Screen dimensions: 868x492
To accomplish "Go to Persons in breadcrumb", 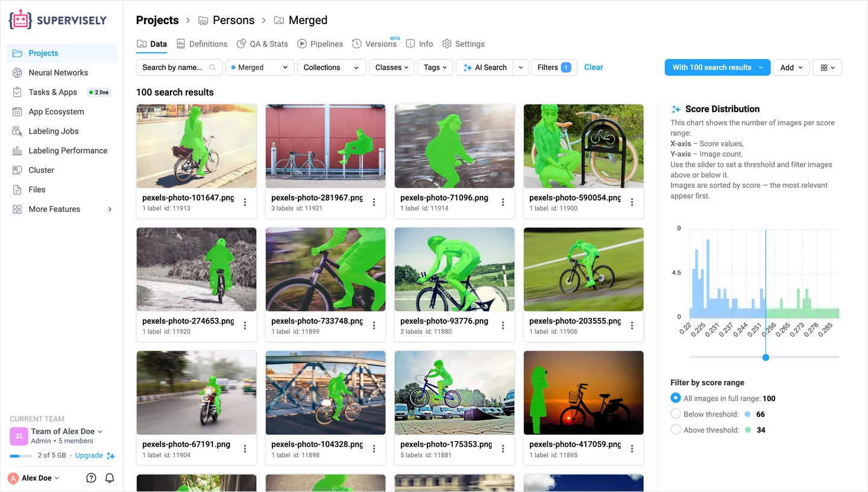I will pos(226,20).
